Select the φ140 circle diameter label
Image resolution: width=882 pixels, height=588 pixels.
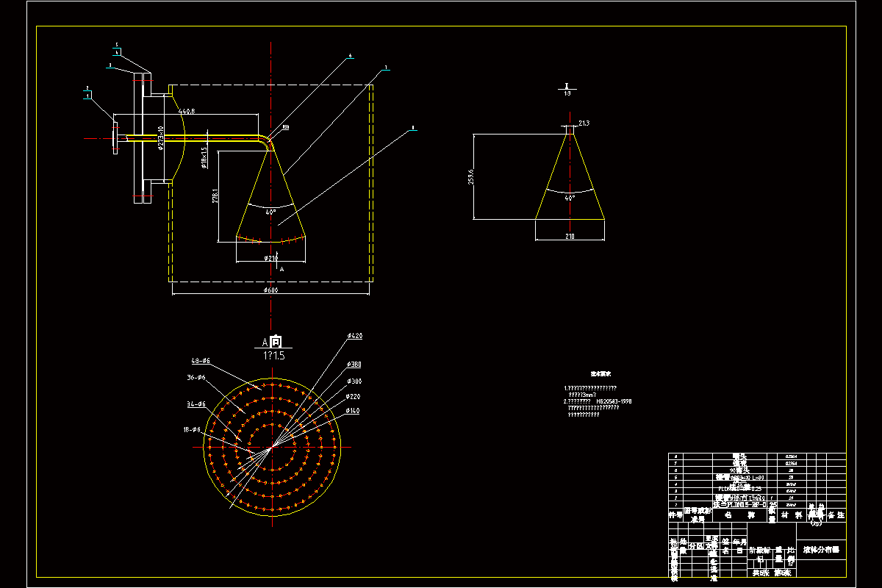pyautogui.click(x=352, y=411)
